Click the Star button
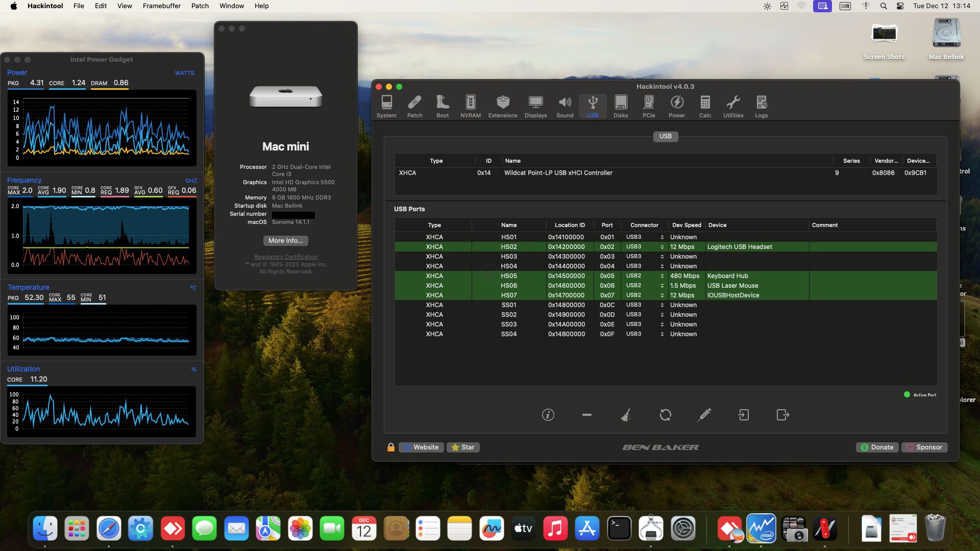Viewport: 980px width, 551px height. coord(463,447)
